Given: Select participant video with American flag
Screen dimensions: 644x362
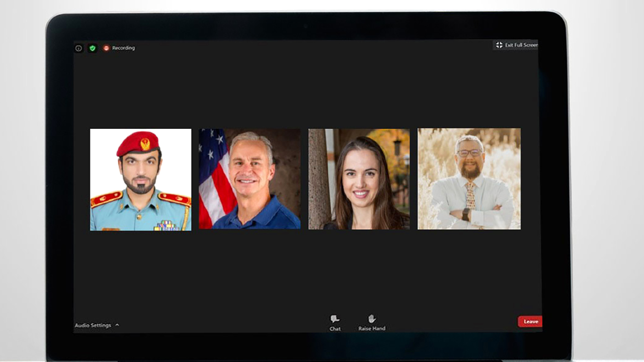Looking at the screenshot, I should click(x=249, y=179).
